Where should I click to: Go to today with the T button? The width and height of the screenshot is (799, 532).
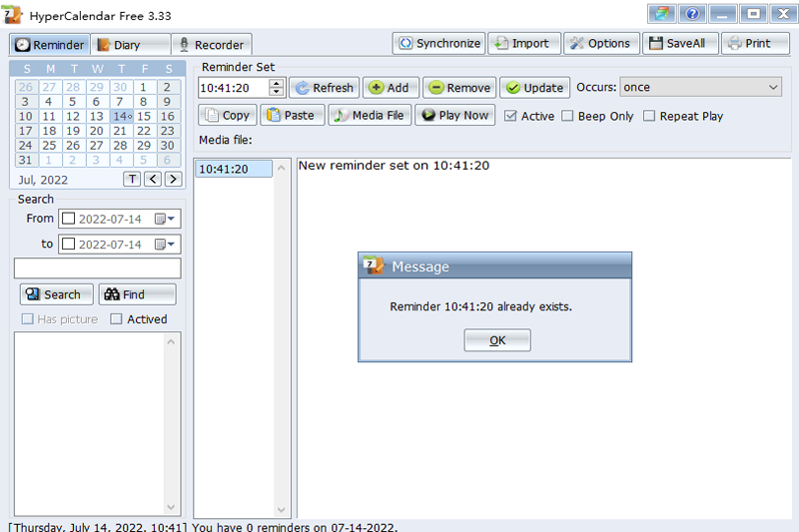(x=132, y=180)
